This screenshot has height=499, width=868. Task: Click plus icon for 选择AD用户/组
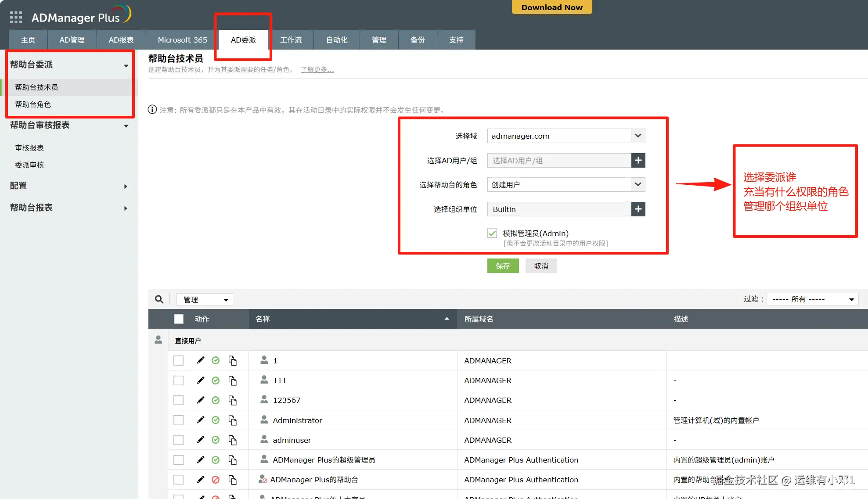pyautogui.click(x=638, y=161)
